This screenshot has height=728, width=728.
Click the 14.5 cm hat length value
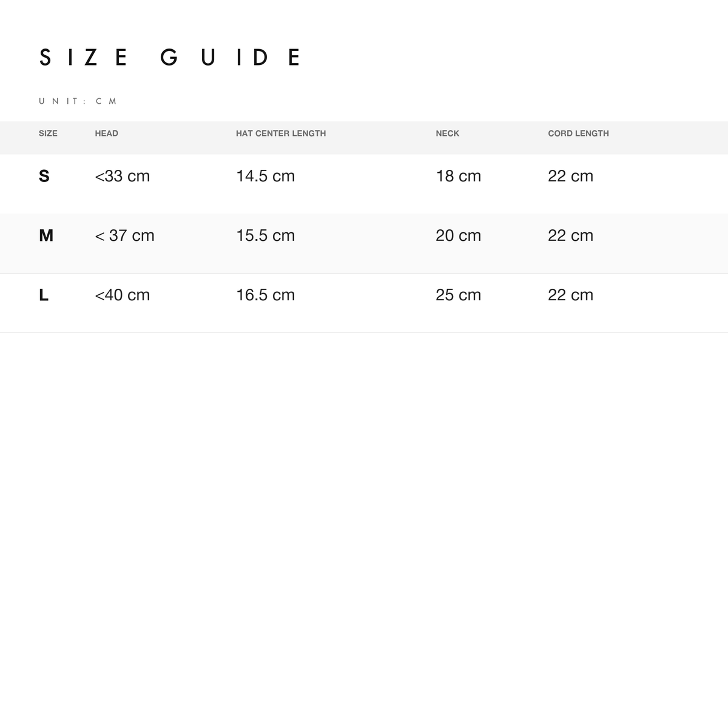point(266,176)
